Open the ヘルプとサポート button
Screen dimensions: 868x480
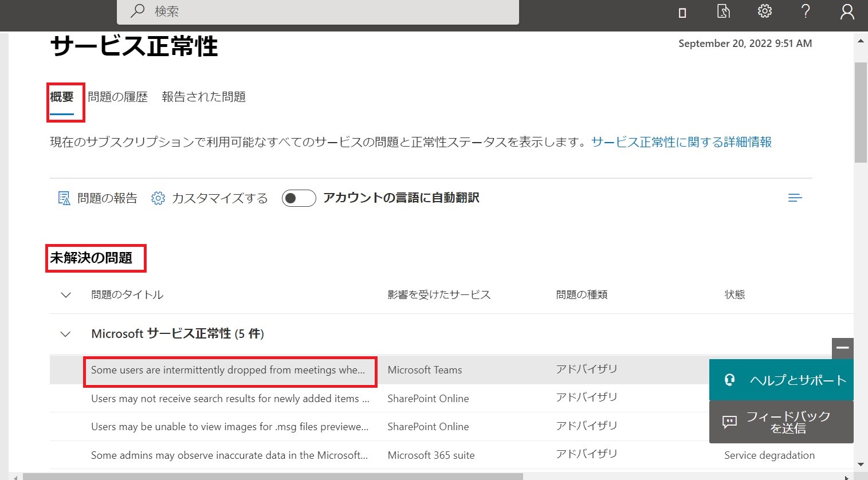[781, 380]
